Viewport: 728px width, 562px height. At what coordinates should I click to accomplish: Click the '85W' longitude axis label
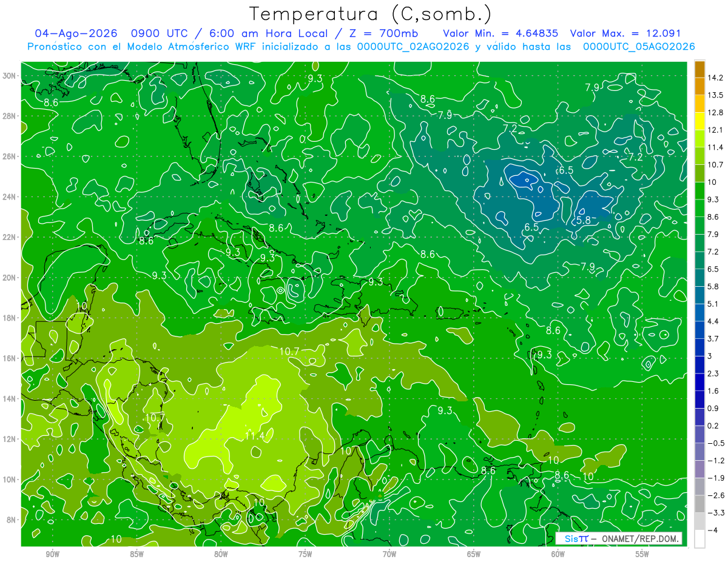(x=136, y=554)
